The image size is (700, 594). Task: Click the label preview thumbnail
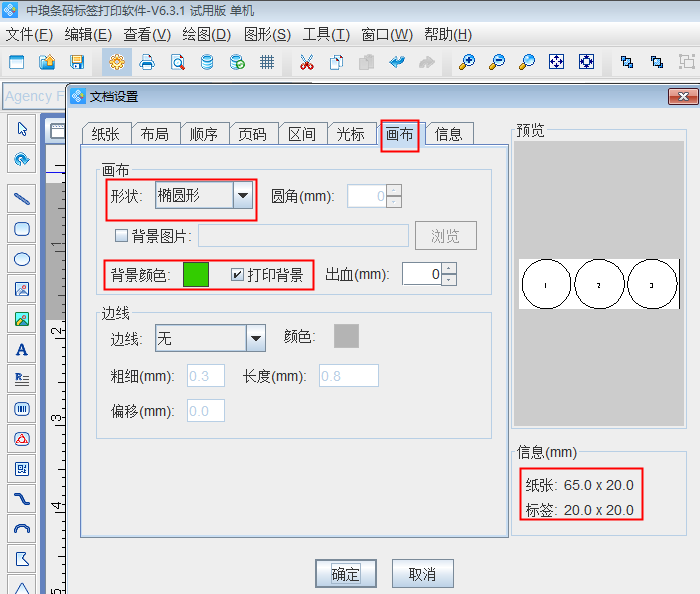click(596, 285)
